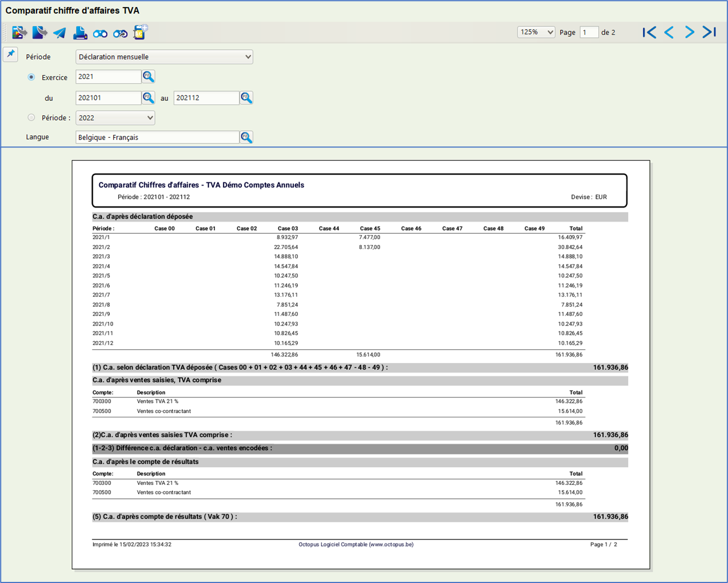Print the report using printer icon

coord(80,33)
